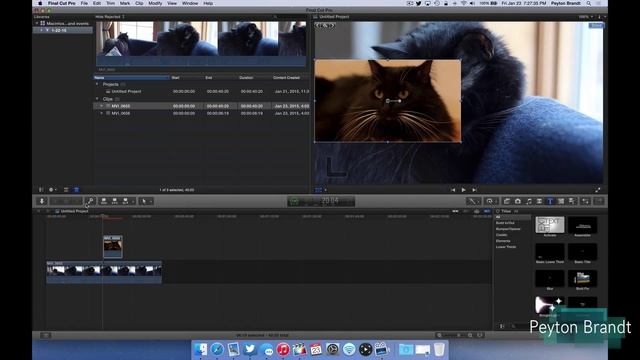Select the Elements titles category
This screenshot has height=360, width=640.
pos(503,241)
